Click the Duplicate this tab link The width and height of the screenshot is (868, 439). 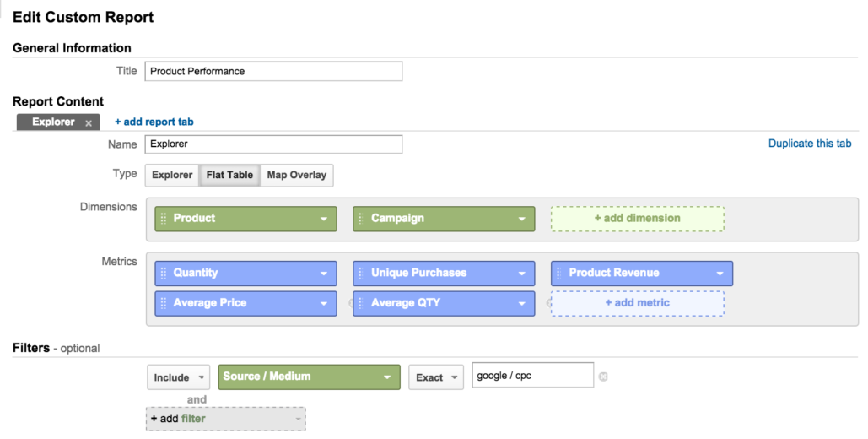click(x=809, y=144)
